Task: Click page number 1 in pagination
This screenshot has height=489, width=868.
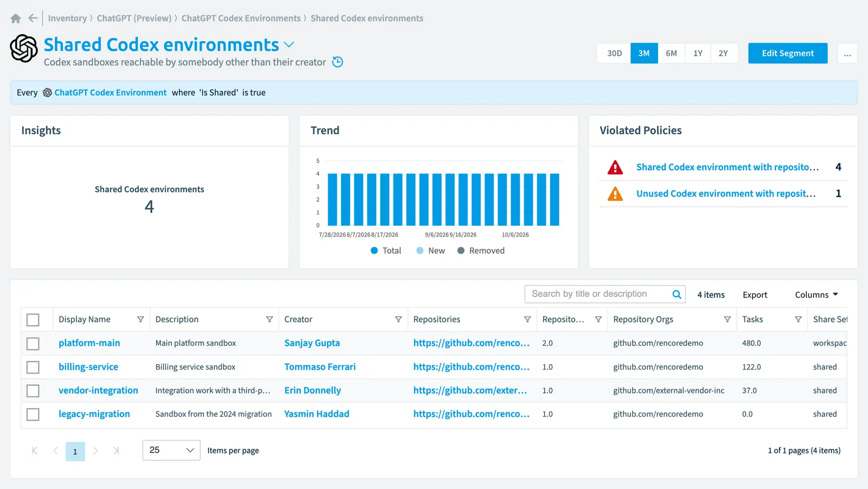Action: click(75, 452)
